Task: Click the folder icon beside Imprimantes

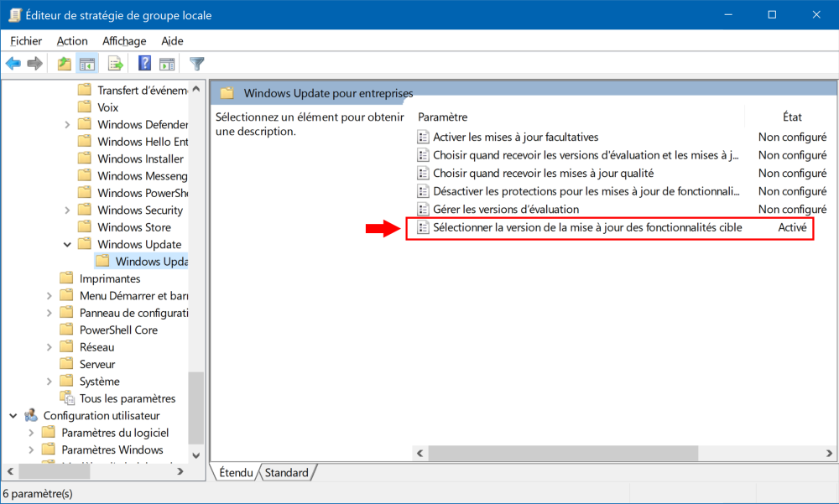Action: 66,278
